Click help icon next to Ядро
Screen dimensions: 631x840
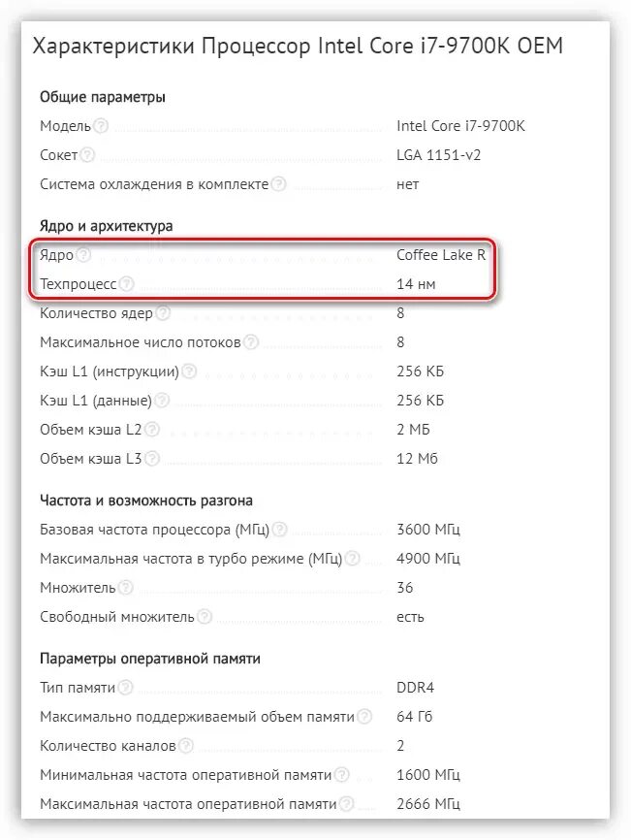tap(83, 254)
